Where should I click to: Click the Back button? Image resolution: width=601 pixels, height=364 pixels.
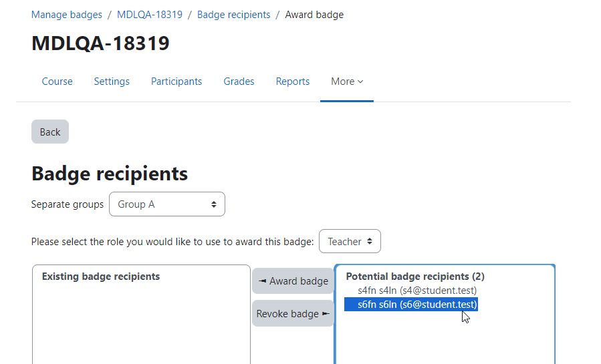tap(50, 132)
